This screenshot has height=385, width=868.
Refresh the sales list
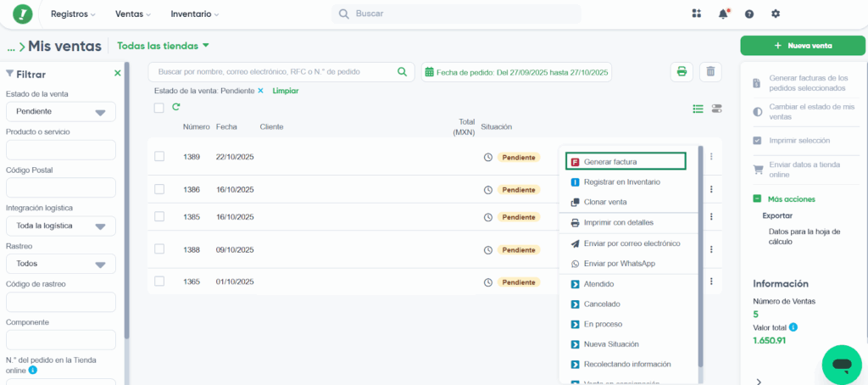click(176, 107)
